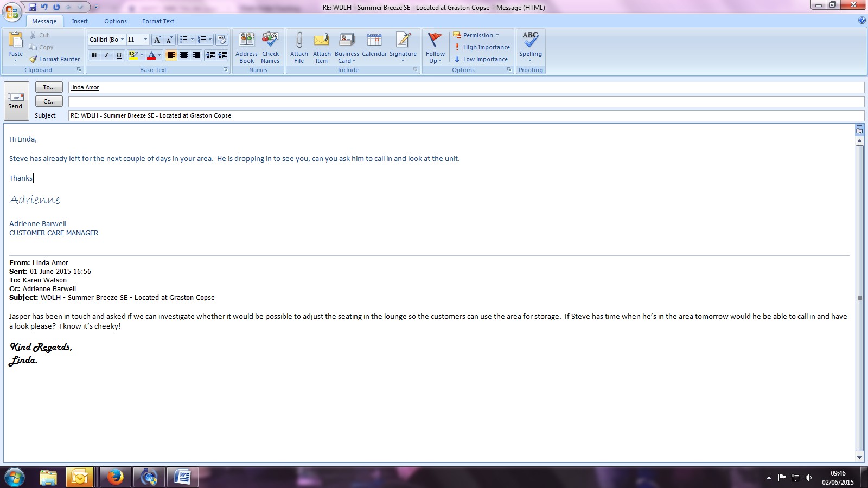This screenshot has height=488, width=868.
Task: Apply the yellow text highlight color
Action: 133,55
